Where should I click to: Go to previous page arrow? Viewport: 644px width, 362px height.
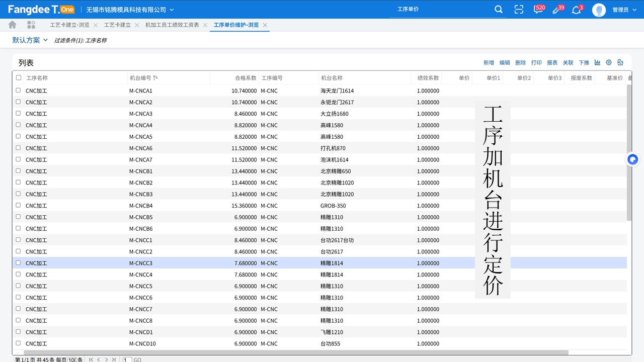(99, 359)
